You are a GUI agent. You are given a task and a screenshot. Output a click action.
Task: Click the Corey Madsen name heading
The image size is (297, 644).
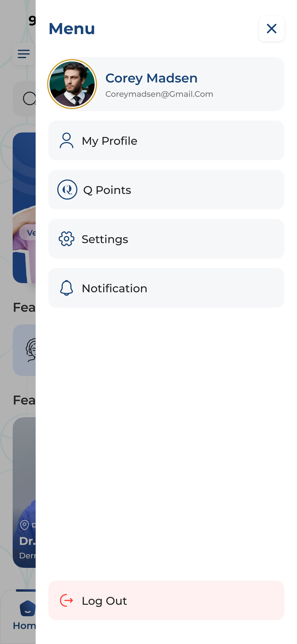pyautogui.click(x=152, y=78)
